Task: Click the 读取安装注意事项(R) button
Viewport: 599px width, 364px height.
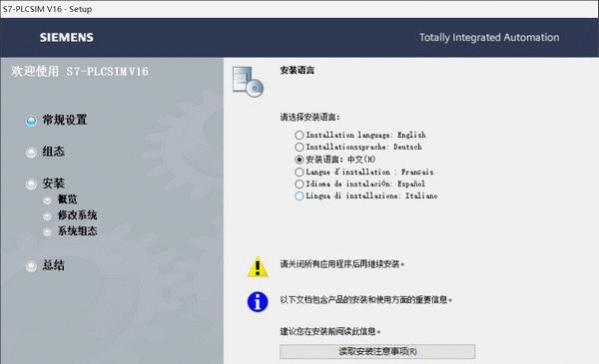Action: tap(377, 351)
